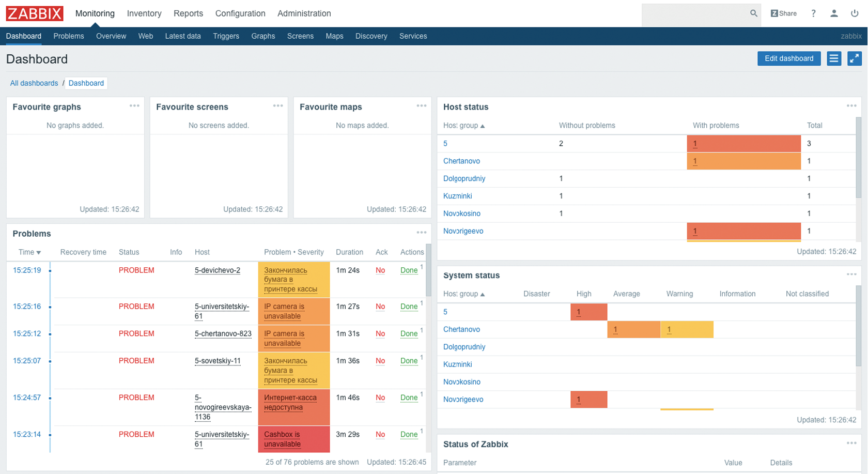Open Host status widget menu dots
This screenshot has height=474, width=868.
pyautogui.click(x=851, y=106)
